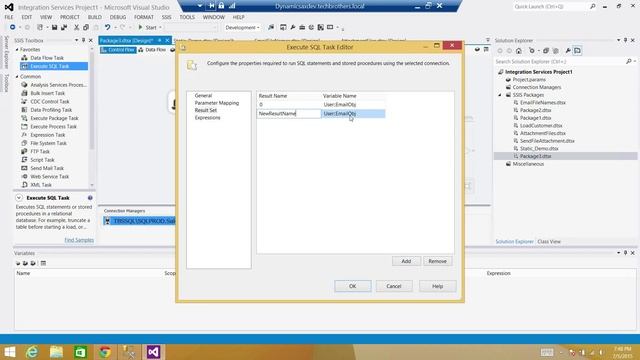640x360 pixels.
Task: Open Start debug dropdown arrow
Action: pos(160,27)
